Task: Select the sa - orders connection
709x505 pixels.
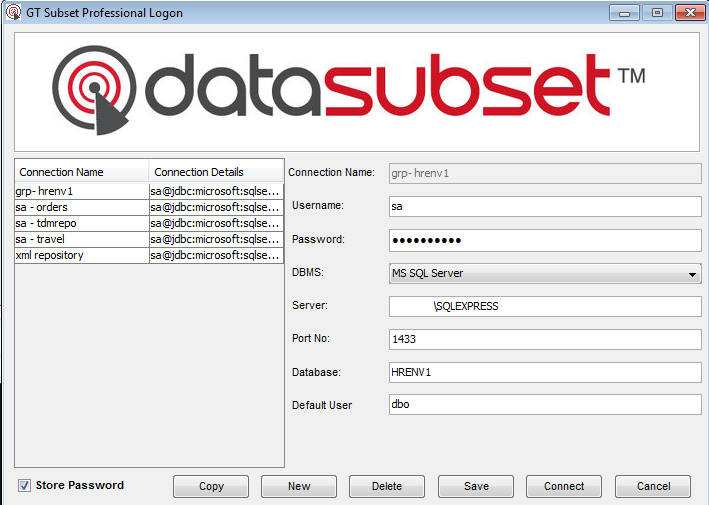Action: click(x=81, y=207)
